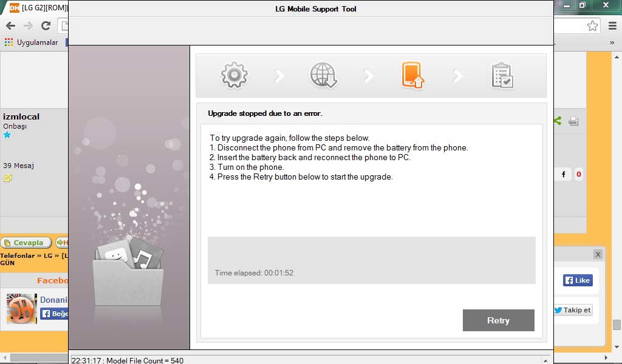Open the Chrome hamburger menu
The height and width of the screenshot is (364, 622).
612,25
